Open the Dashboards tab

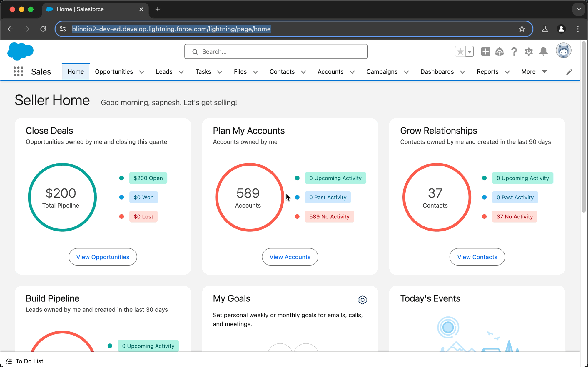coord(437,72)
